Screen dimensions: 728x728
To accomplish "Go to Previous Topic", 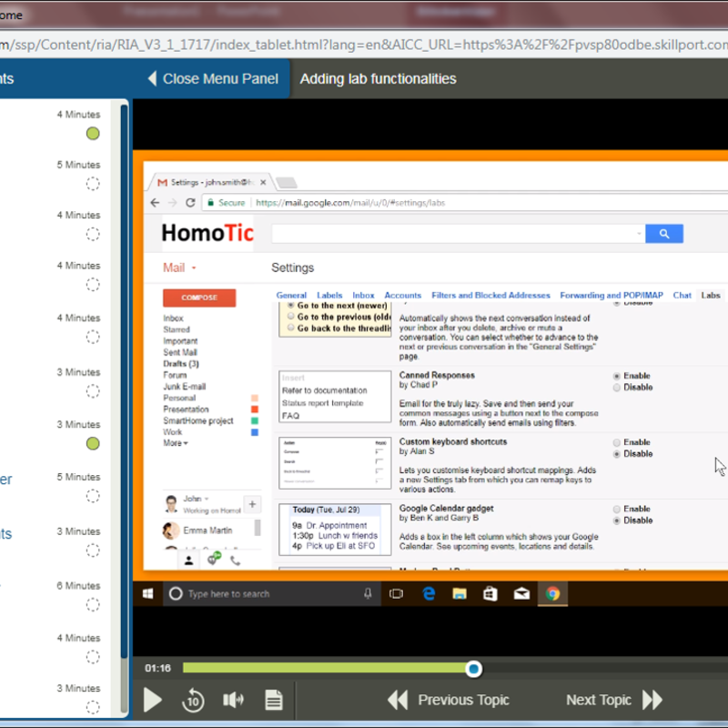I will coord(449,700).
